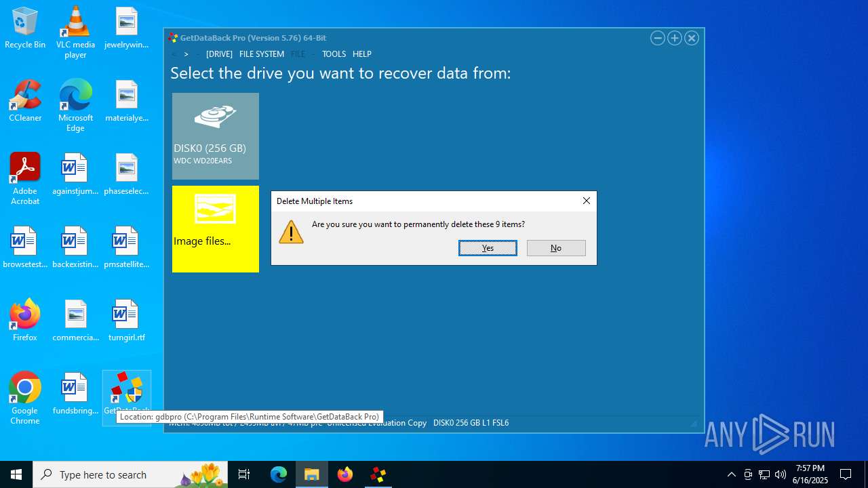Select the materialye image file icon

(127, 102)
